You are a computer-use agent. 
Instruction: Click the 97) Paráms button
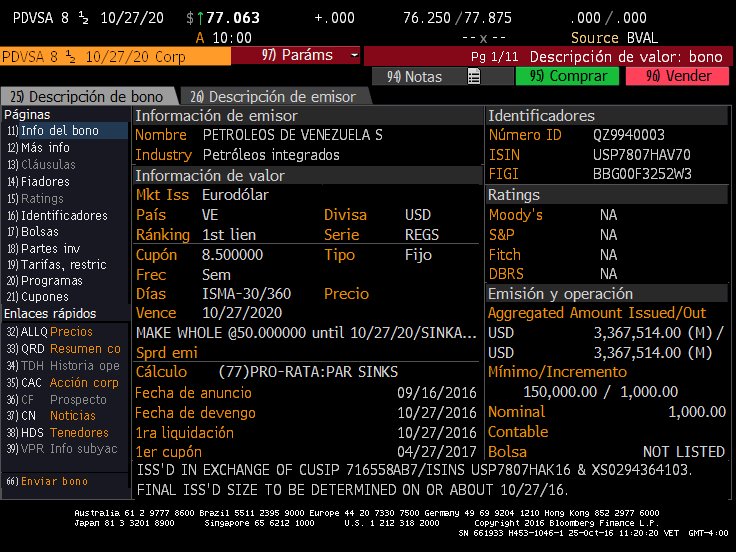click(295, 55)
